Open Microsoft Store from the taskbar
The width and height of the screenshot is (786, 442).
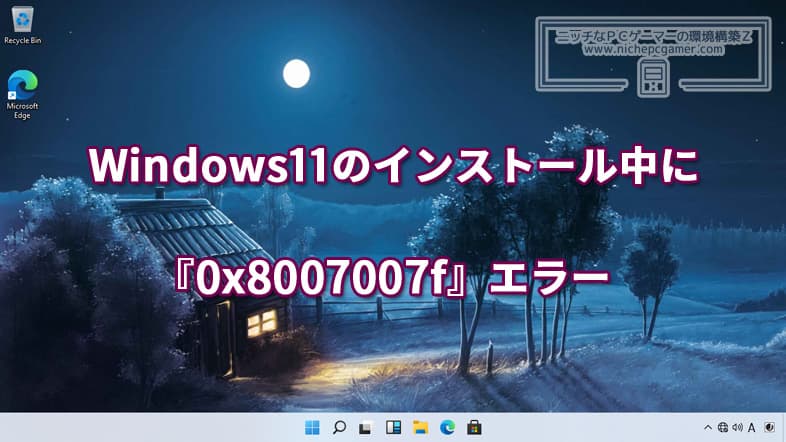[x=474, y=427]
